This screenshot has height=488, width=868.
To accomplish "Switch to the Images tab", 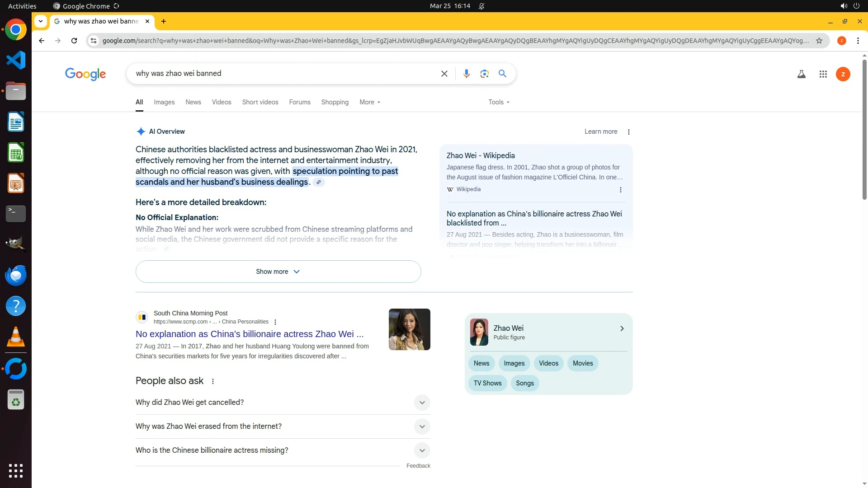I will tap(164, 102).
